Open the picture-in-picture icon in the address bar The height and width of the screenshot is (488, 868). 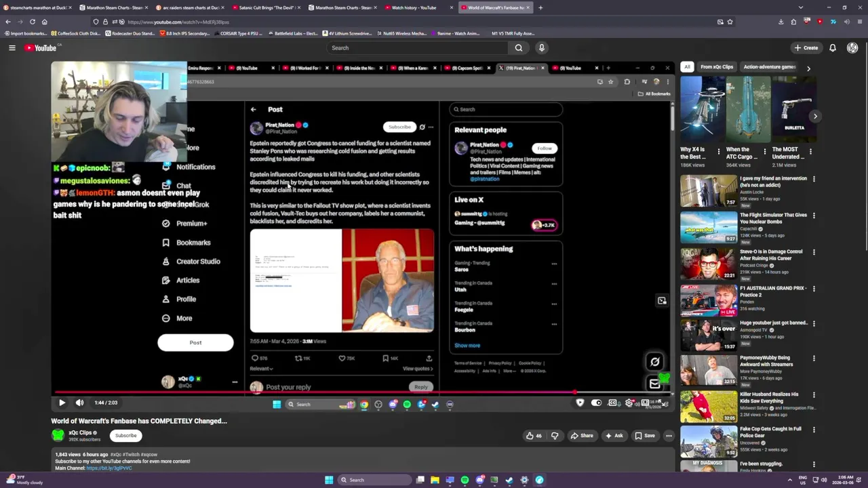click(720, 22)
